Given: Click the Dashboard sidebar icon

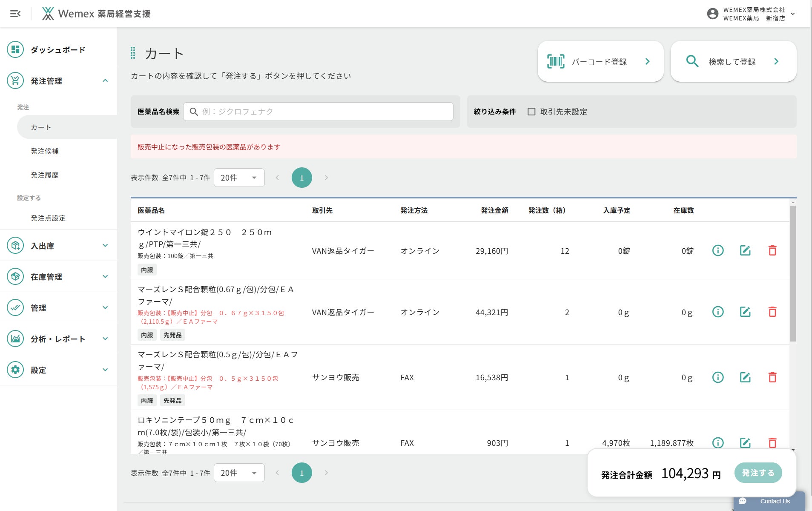Looking at the screenshot, I should [15, 49].
